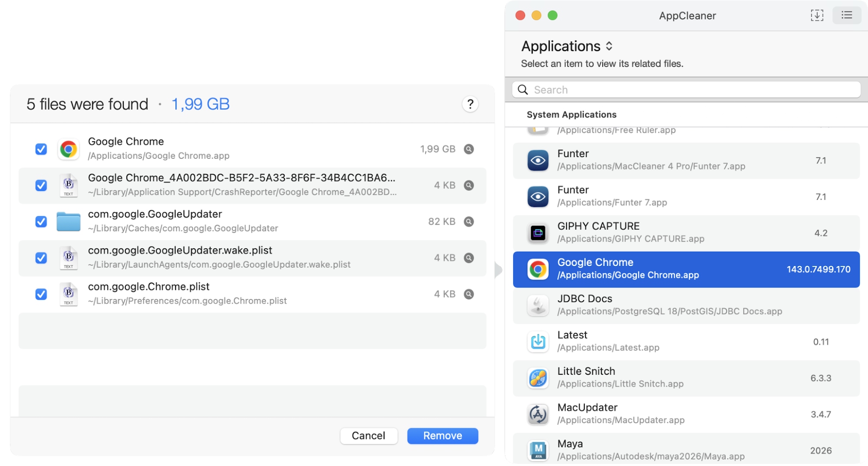Select the Latest app row
This screenshot has width=868, height=466.
coord(686,342)
